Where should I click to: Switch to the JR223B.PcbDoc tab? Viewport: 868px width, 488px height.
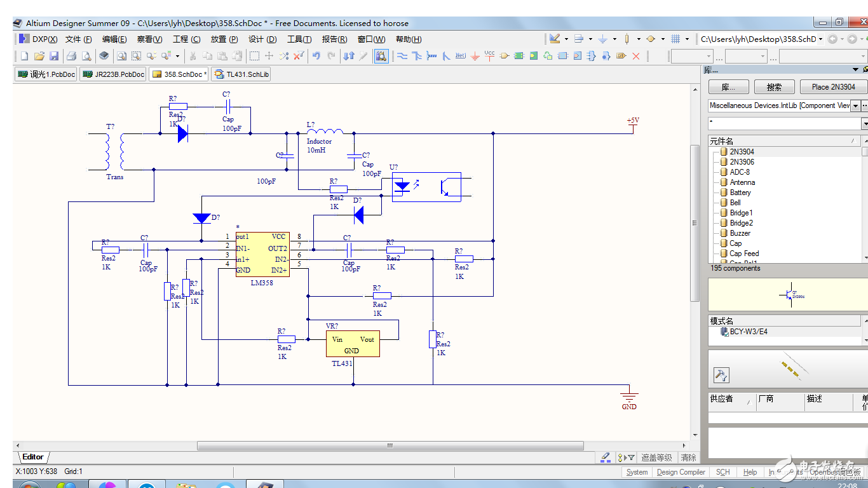pyautogui.click(x=113, y=74)
